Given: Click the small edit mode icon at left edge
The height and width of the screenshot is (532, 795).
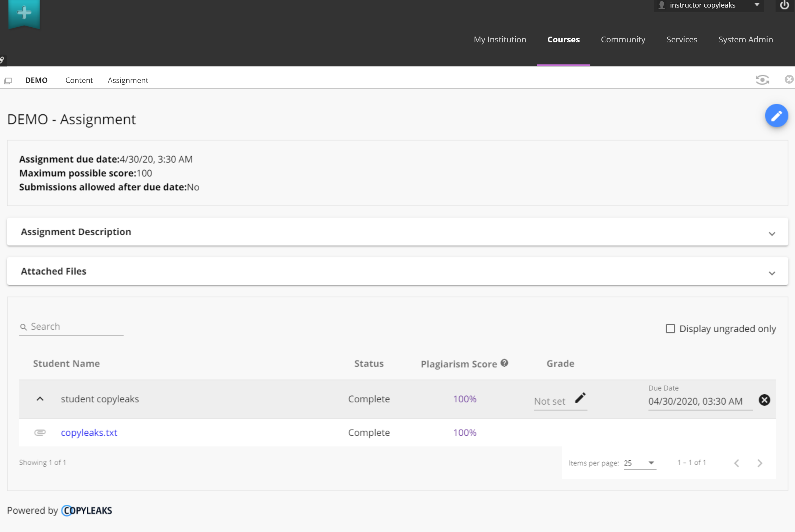Looking at the screenshot, I should (2, 60).
